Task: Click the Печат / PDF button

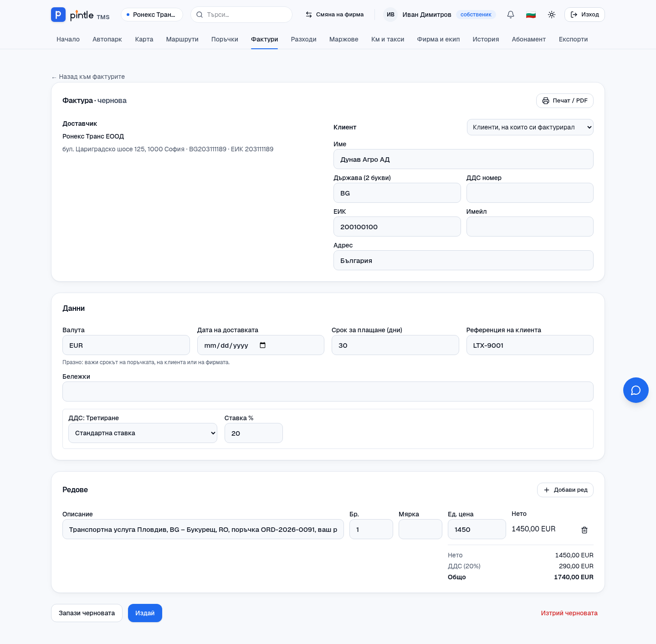Action: click(x=565, y=101)
